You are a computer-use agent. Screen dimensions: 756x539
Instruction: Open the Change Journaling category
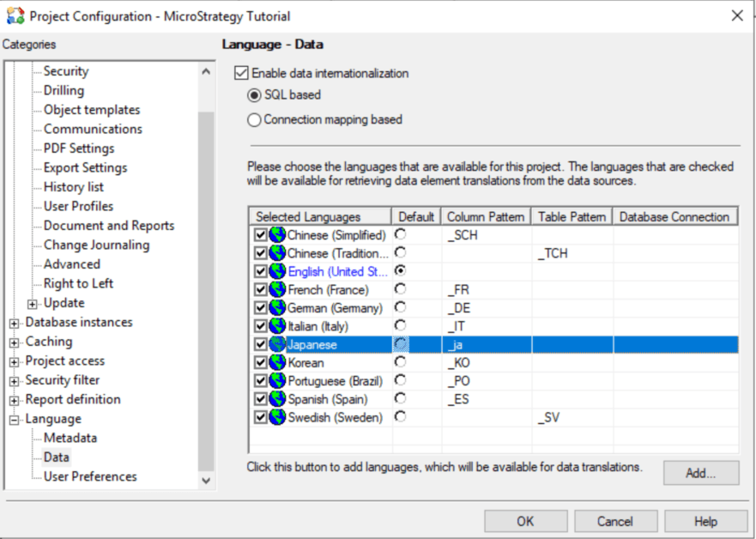96,245
